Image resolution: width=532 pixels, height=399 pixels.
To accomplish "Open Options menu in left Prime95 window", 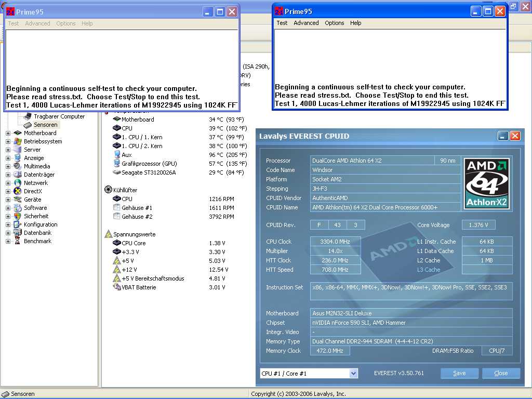I will coord(66,23).
